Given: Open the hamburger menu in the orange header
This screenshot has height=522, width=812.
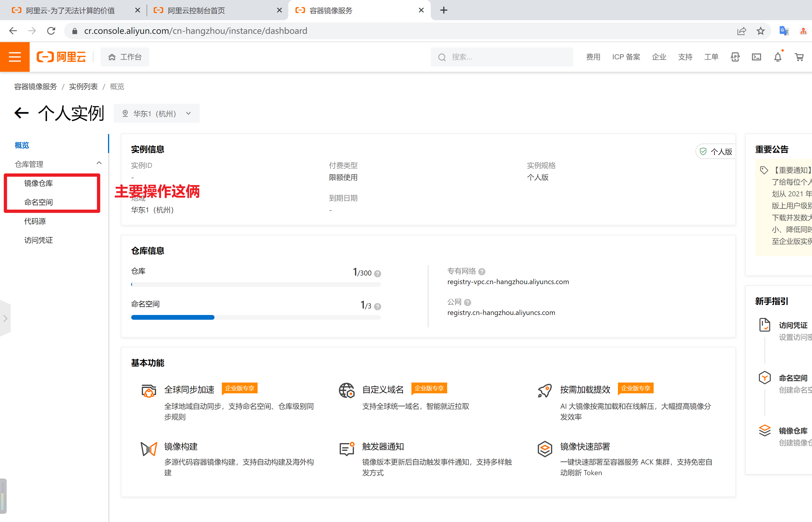Looking at the screenshot, I should 15,57.
